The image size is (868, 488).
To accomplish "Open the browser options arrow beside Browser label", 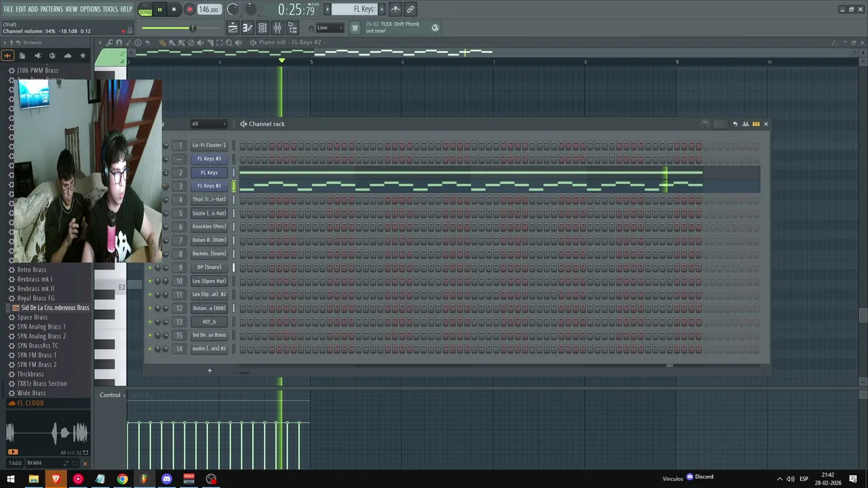I will 5,43.
